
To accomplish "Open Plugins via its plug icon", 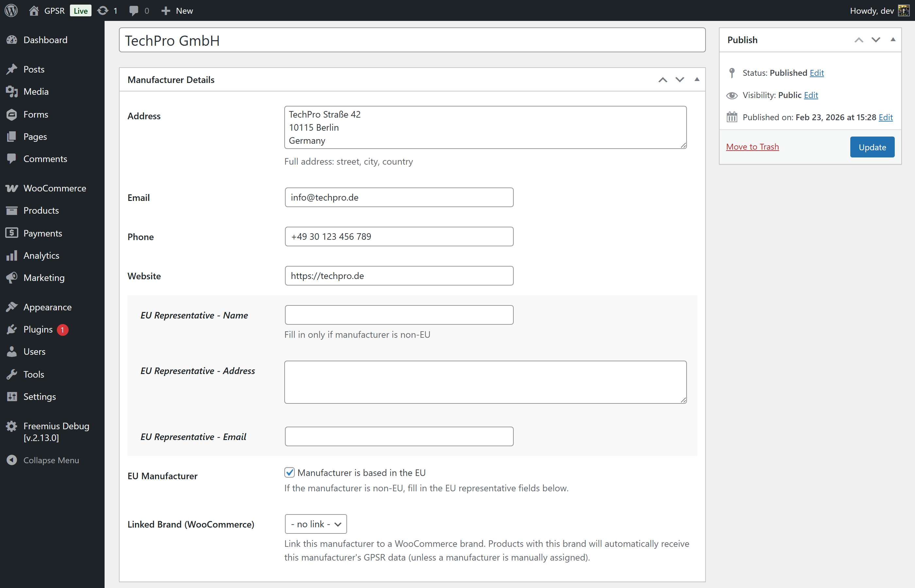I will coord(12,329).
